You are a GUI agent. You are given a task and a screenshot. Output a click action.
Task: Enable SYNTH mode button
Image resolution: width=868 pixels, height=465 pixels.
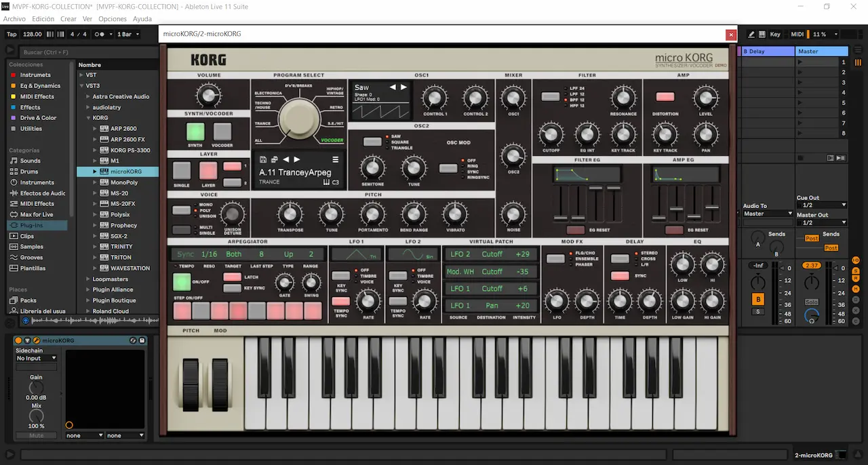click(x=195, y=132)
